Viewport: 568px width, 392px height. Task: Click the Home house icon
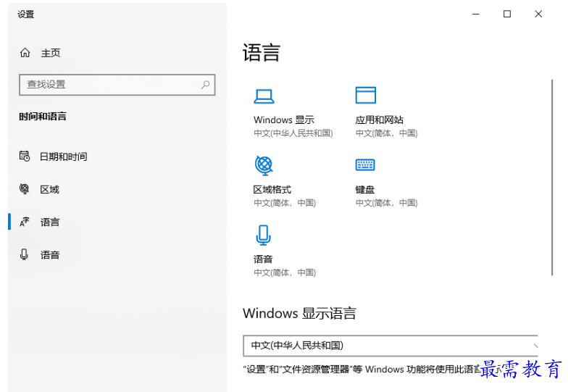click(x=25, y=53)
